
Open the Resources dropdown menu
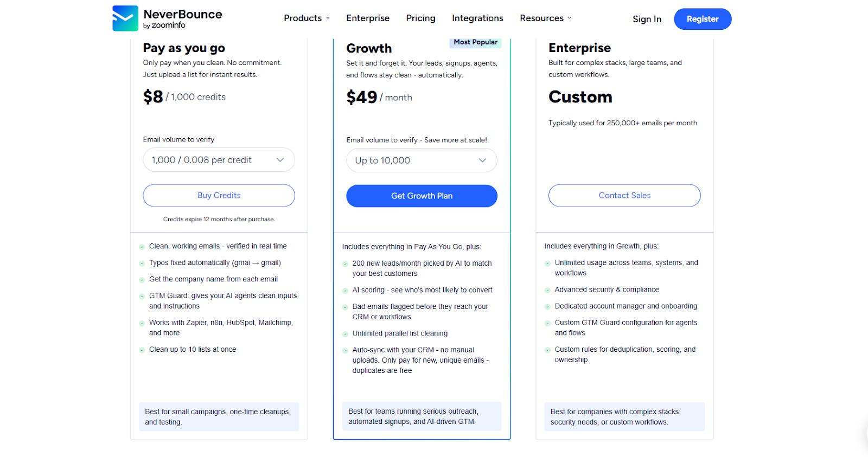(x=545, y=18)
